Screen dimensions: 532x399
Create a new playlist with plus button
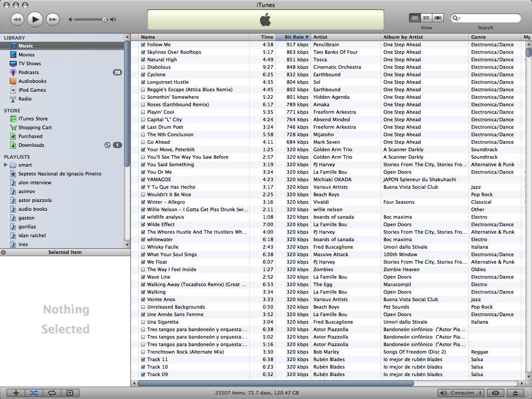tap(16, 393)
